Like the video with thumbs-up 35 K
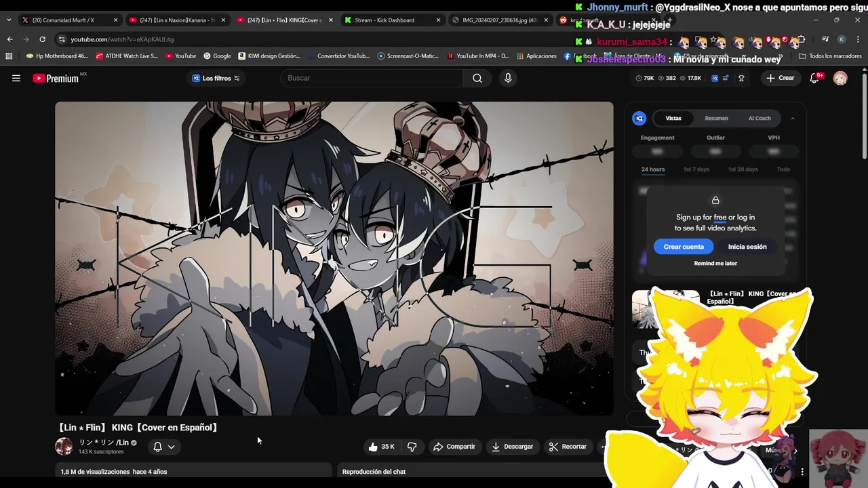Screen dimensions: 868x488 381,447
